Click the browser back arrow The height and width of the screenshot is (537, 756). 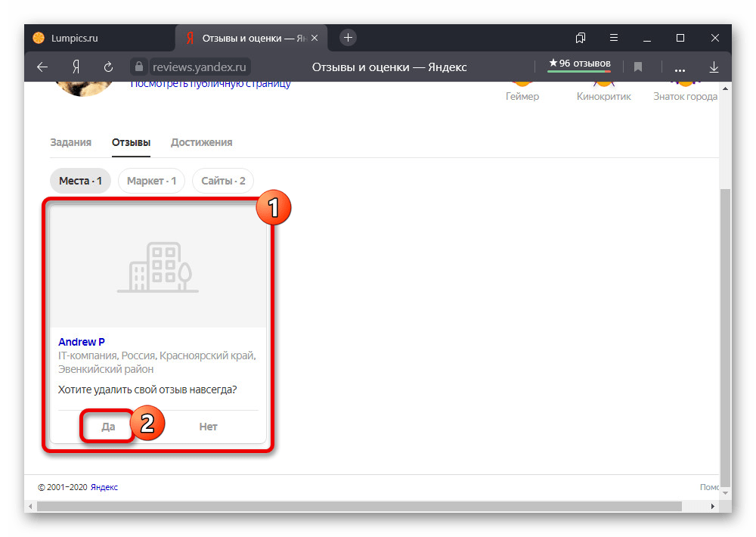point(42,67)
